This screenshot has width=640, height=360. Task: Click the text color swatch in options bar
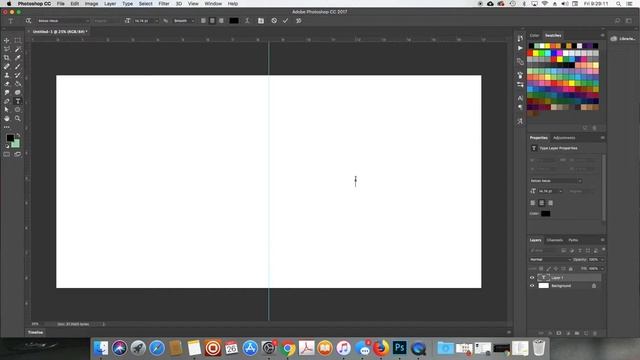[x=234, y=20]
